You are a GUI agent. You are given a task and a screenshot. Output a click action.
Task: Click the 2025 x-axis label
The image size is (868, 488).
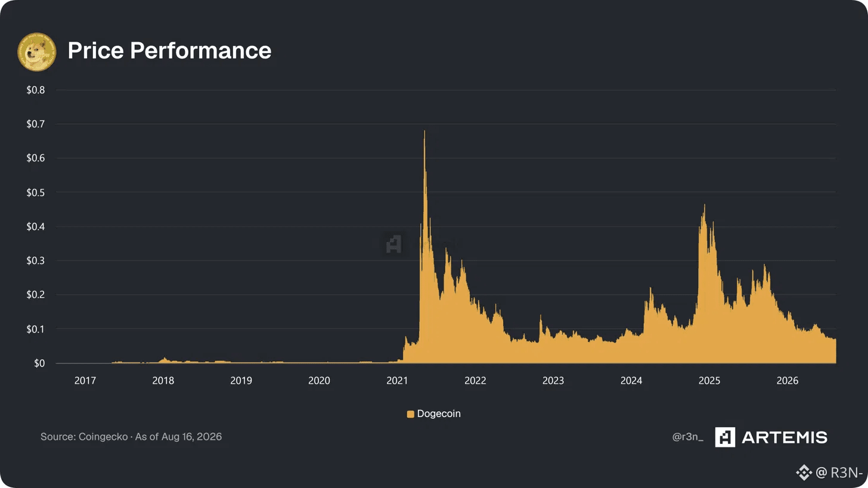point(709,380)
